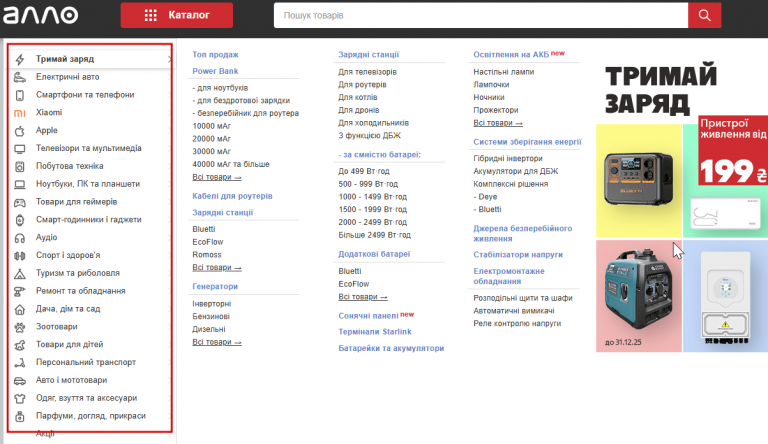Open the Каталог menu button

click(177, 15)
